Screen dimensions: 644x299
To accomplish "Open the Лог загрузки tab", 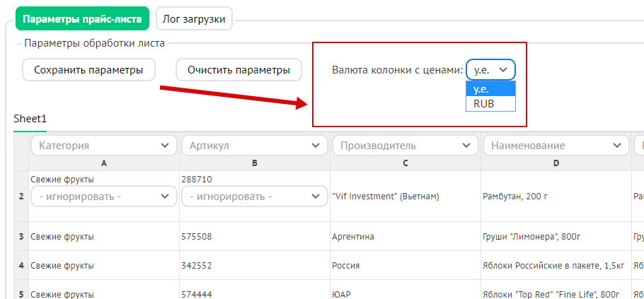I will point(194,19).
